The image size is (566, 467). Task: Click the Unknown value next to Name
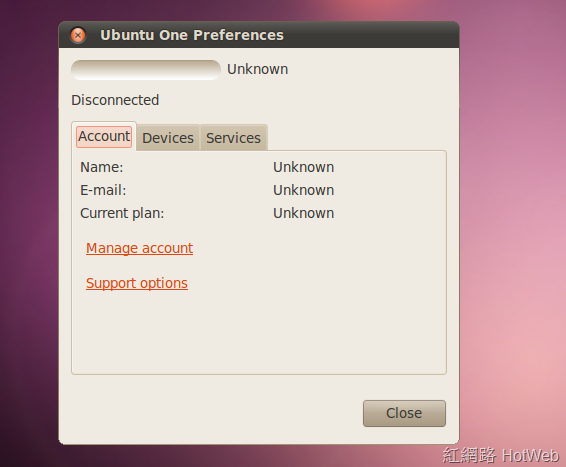[x=304, y=167]
